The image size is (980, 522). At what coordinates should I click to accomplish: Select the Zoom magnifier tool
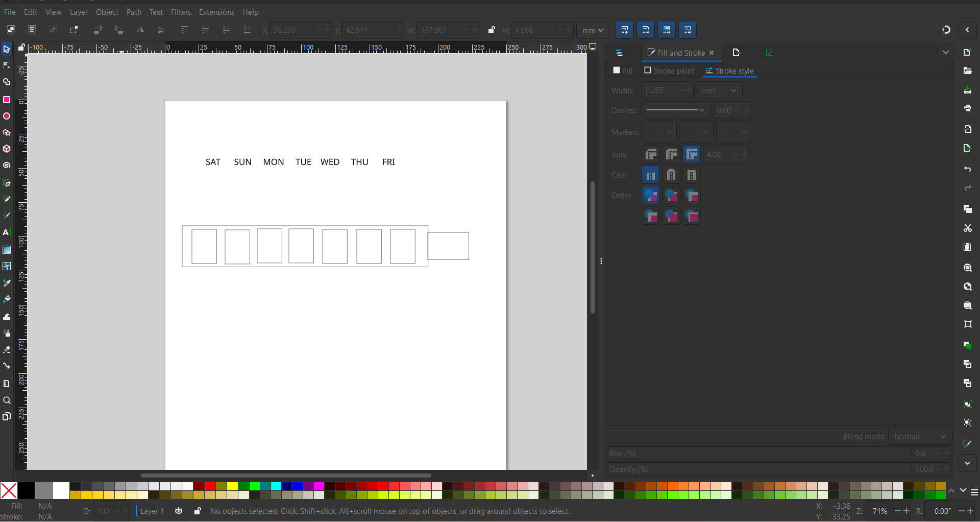point(7,400)
